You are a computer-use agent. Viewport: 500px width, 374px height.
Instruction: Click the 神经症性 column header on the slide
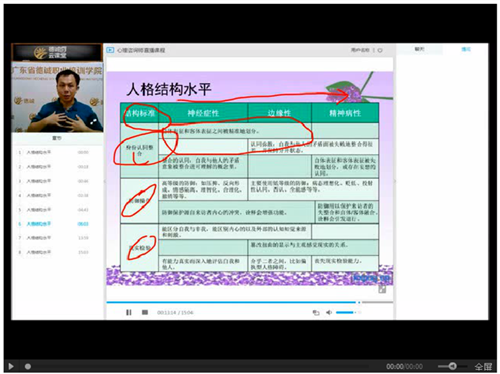tap(203, 113)
